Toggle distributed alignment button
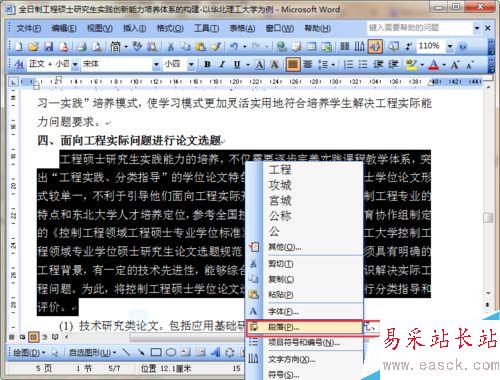500x380 pixels. 308,64
